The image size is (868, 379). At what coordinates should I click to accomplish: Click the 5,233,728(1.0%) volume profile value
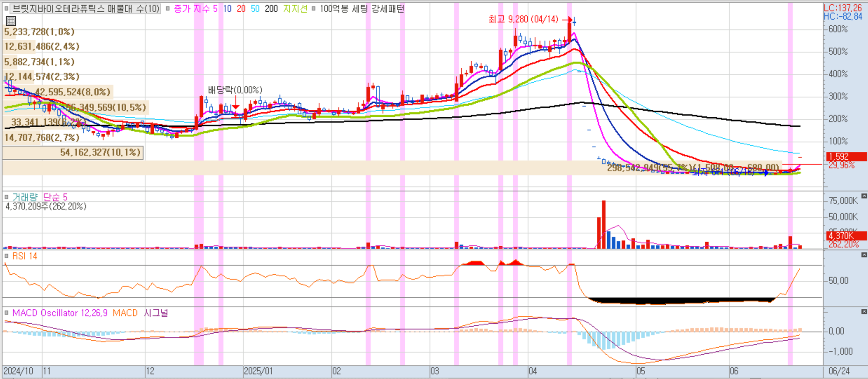pyautogui.click(x=39, y=32)
